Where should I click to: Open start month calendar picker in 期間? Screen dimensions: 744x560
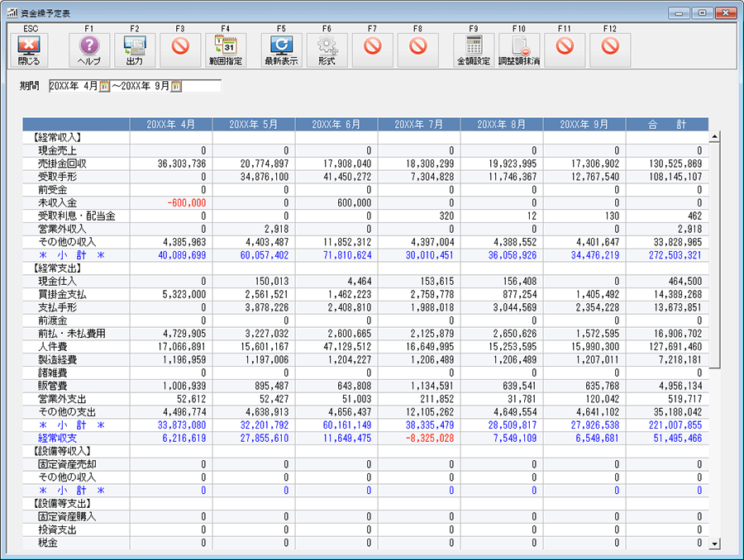[x=105, y=87]
